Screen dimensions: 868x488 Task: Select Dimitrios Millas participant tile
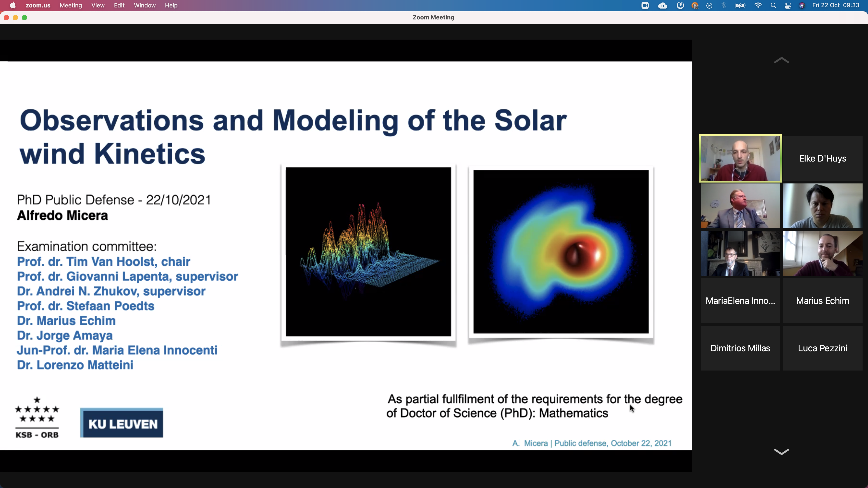pos(740,348)
